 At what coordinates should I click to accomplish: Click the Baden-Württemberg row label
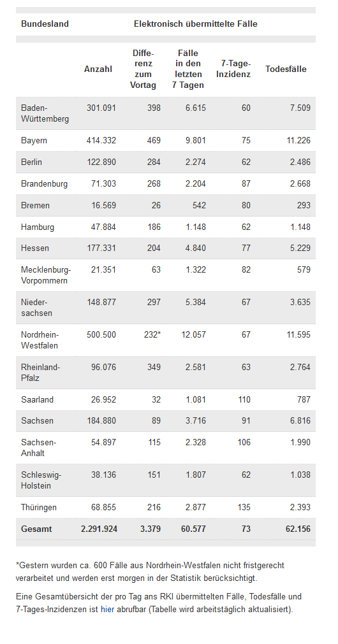[x=45, y=113]
